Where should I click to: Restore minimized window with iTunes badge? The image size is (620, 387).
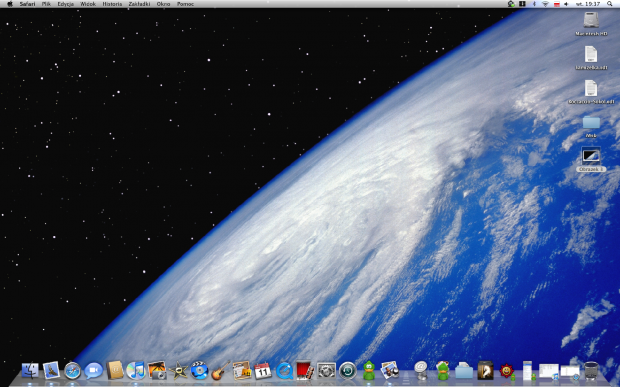point(549,371)
